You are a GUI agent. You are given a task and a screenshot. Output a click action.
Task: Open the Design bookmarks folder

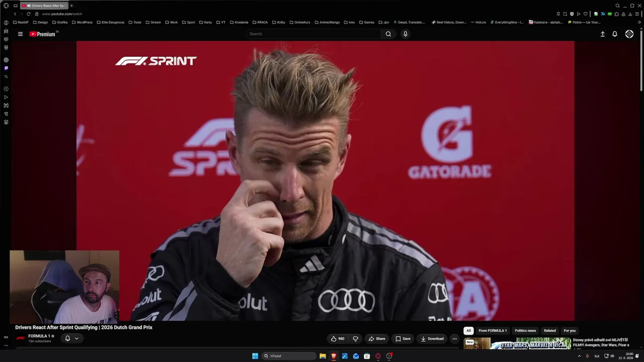coord(40,23)
